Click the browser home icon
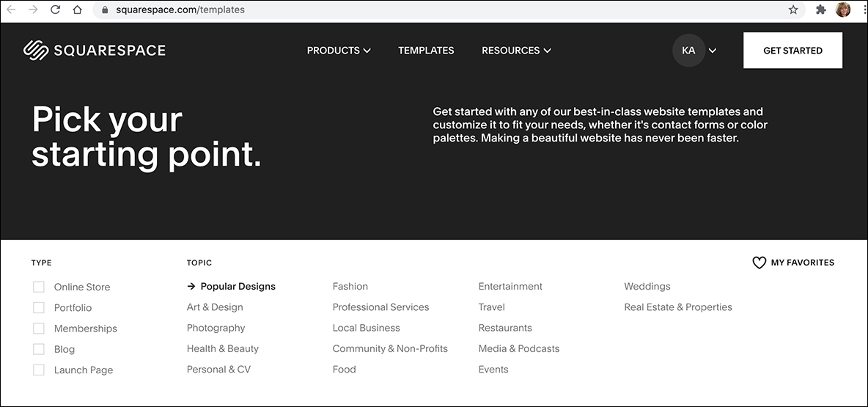 [77, 10]
